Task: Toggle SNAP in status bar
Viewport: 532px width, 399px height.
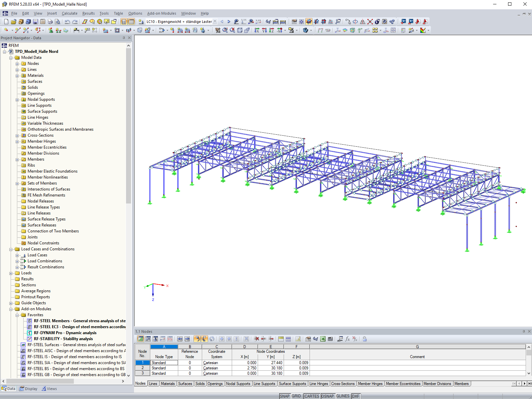Action: tap(285, 396)
